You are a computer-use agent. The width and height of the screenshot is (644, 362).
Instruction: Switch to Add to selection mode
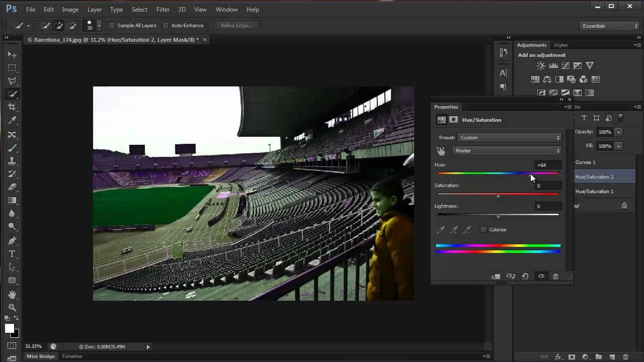[58, 26]
